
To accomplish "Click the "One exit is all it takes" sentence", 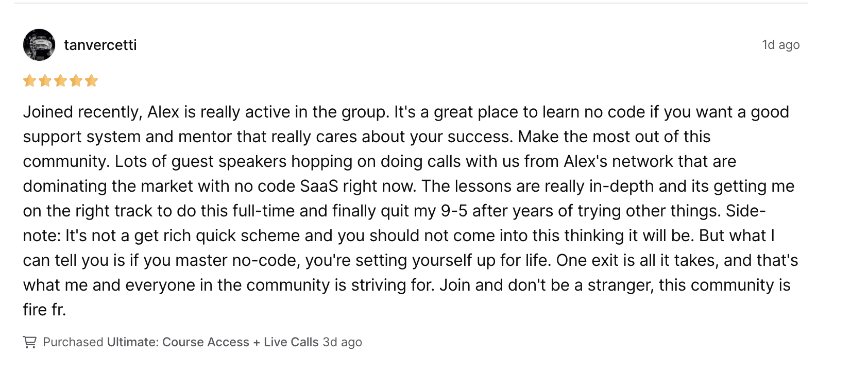I will [x=637, y=260].
